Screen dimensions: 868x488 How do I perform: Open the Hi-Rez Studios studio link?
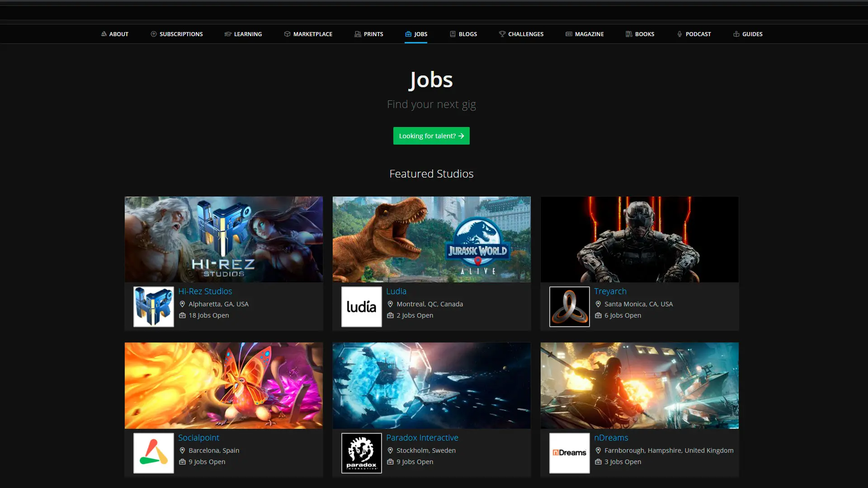(205, 291)
